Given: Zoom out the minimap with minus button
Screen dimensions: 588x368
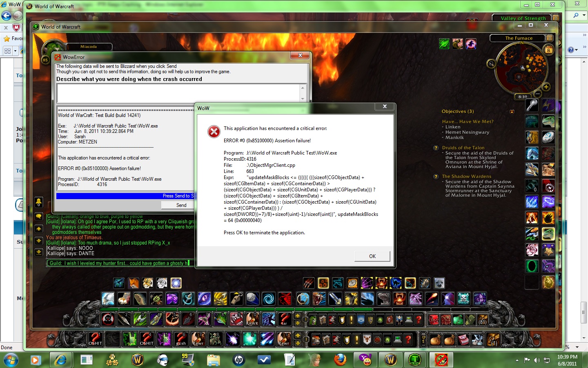Looking at the screenshot, I should [538, 94].
